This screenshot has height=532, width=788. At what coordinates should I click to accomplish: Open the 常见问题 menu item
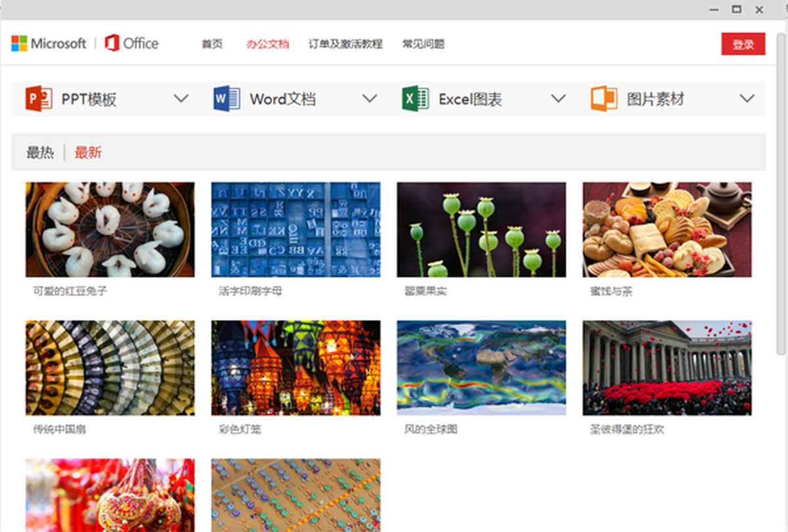(423, 44)
